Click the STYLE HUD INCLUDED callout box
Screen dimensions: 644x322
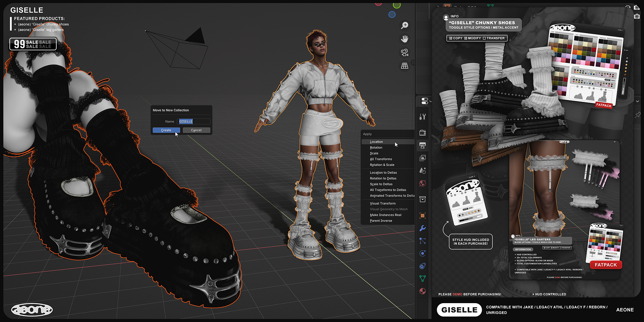[x=471, y=241]
